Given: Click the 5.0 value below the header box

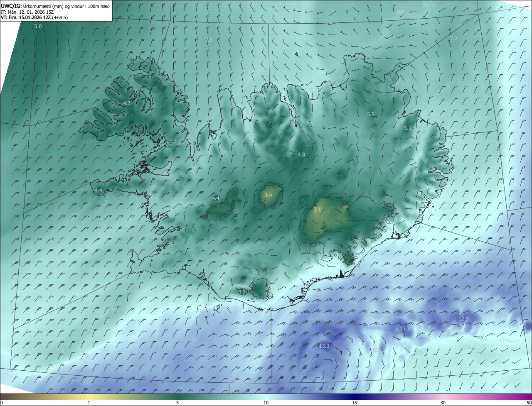Looking at the screenshot, I should tap(38, 26).
